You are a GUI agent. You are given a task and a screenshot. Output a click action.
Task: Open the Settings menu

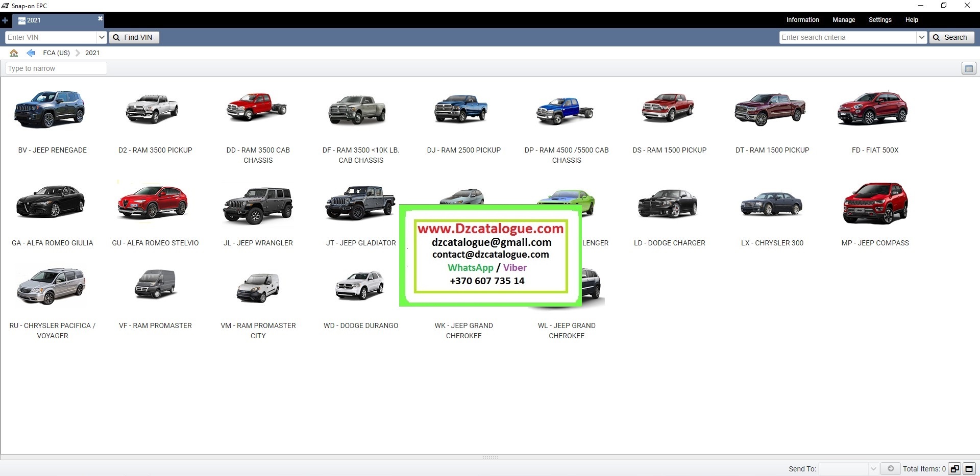click(x=880, y=20)
